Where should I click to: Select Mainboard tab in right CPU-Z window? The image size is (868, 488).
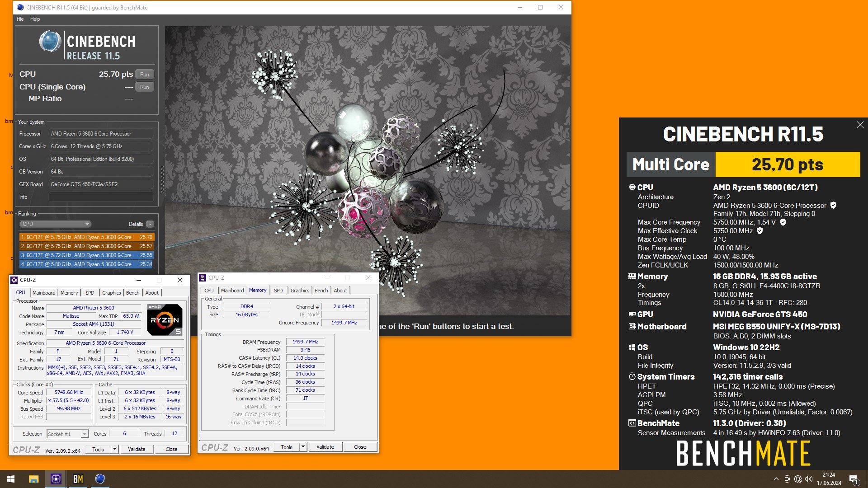coord(232,291)
